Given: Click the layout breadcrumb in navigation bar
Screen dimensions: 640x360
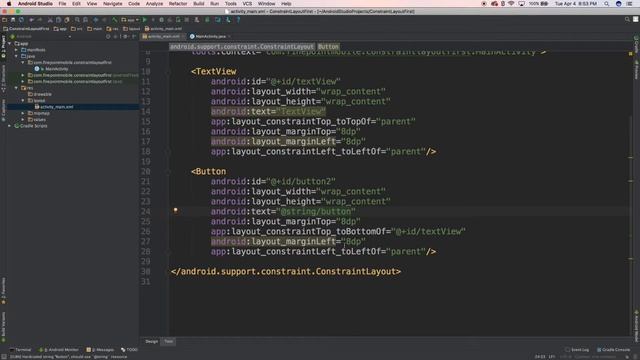Looking at the screenshot, I should click(x=131, y=29).
